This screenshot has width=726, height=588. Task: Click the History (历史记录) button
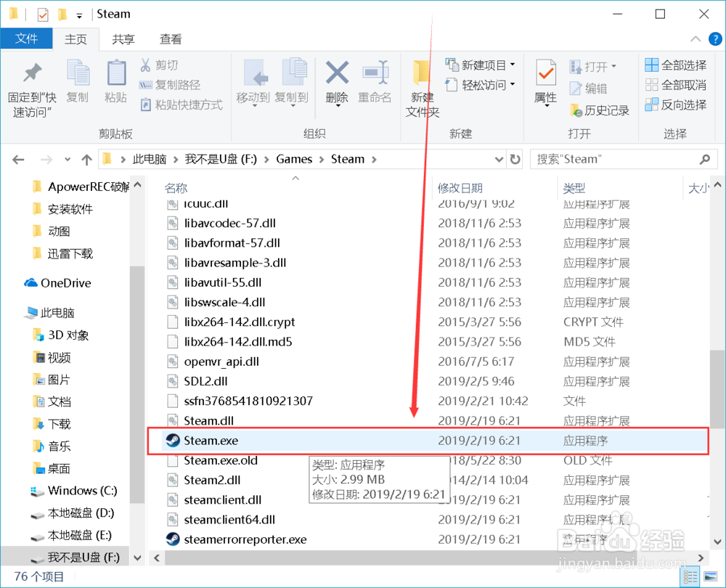(600, 110)
